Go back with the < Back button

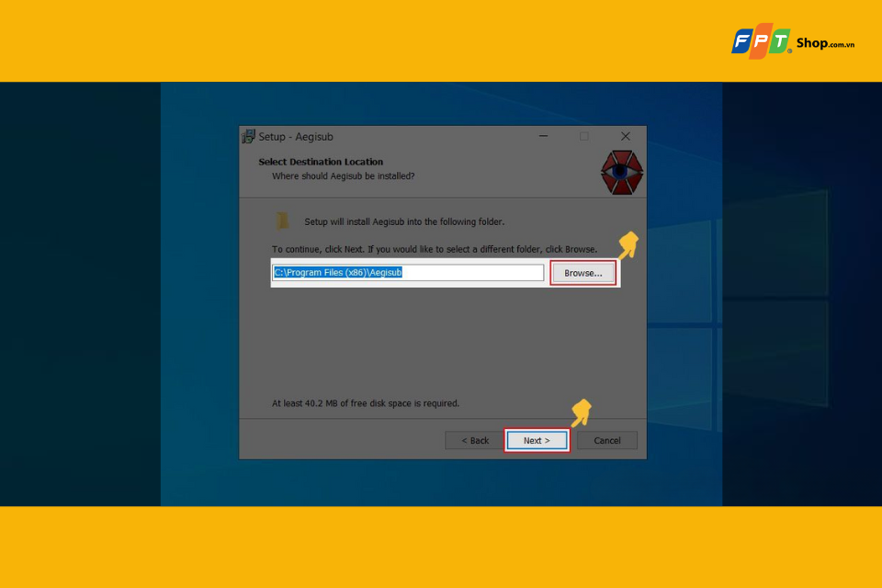[x=475, y=441]
